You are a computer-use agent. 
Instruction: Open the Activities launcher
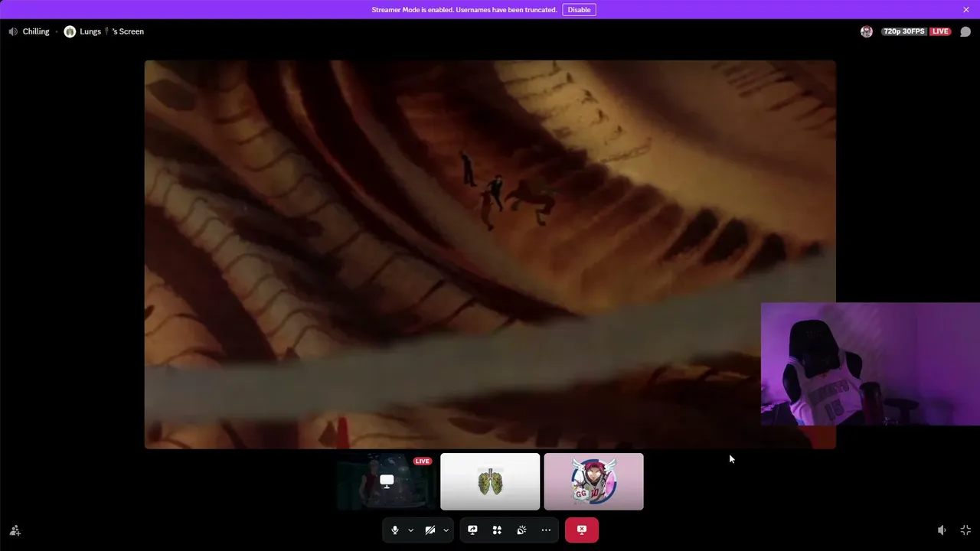pos(497,530)
